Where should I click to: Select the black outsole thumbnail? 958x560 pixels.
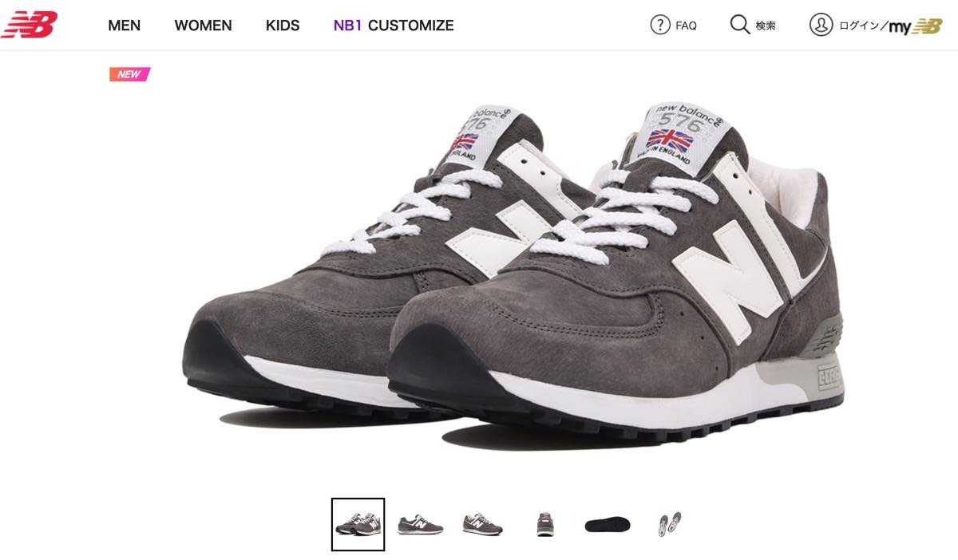click(608, 524)
